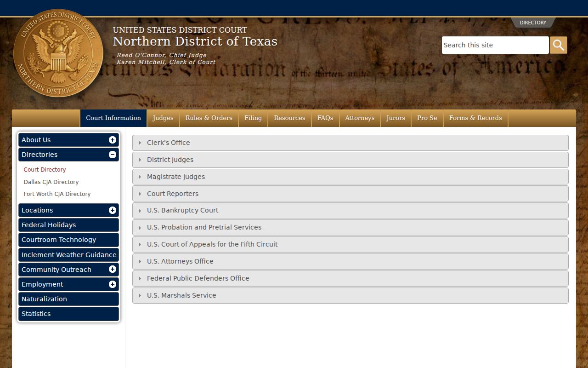The width and height of the screenshot is (588, 368).
Task: Go to Courtroom Technology in sidebar
Action: (x=68, y=240)
